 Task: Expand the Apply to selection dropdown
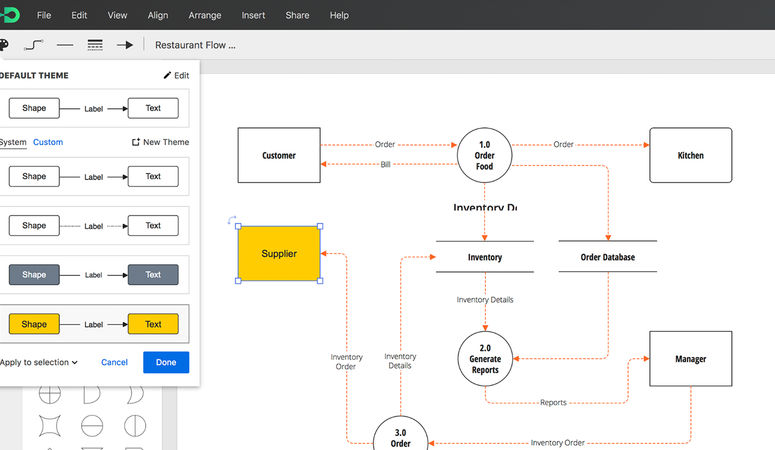[39, 362]
